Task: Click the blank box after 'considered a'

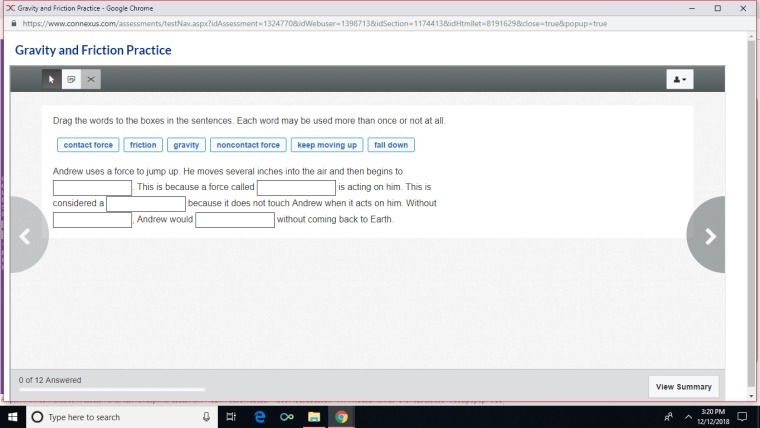Action: pos(146,204)
